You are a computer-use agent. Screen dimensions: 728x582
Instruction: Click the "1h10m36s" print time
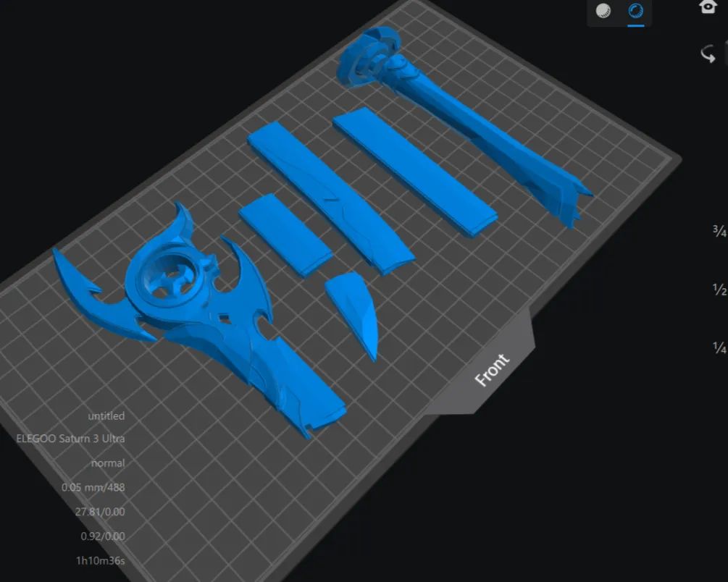(100, 561)
